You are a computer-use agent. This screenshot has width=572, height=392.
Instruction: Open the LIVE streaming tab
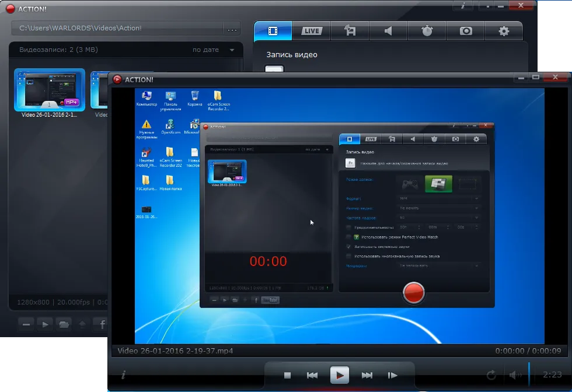click(311, 31)
